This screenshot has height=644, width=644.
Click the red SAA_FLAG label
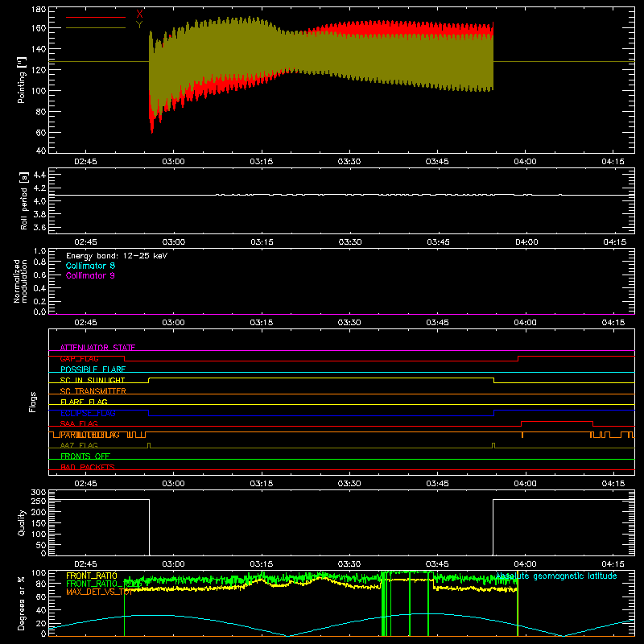pyautogui.click(x=79, y=423)
